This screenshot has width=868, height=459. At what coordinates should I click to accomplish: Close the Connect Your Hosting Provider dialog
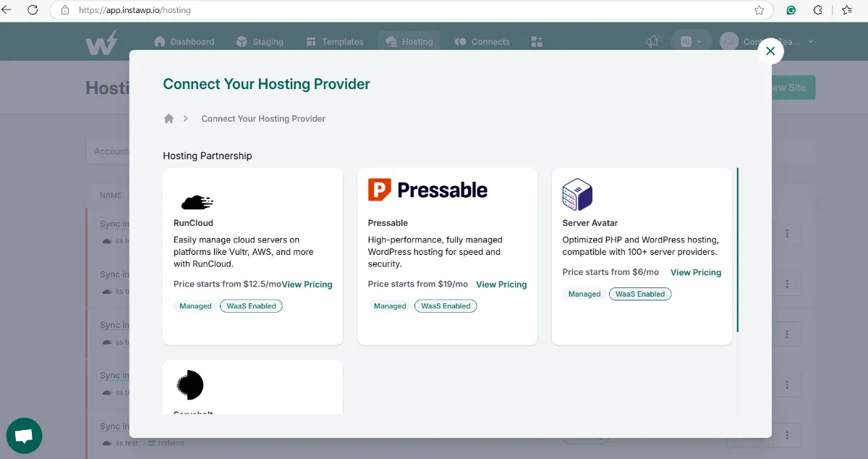click(x=770, y=51)
